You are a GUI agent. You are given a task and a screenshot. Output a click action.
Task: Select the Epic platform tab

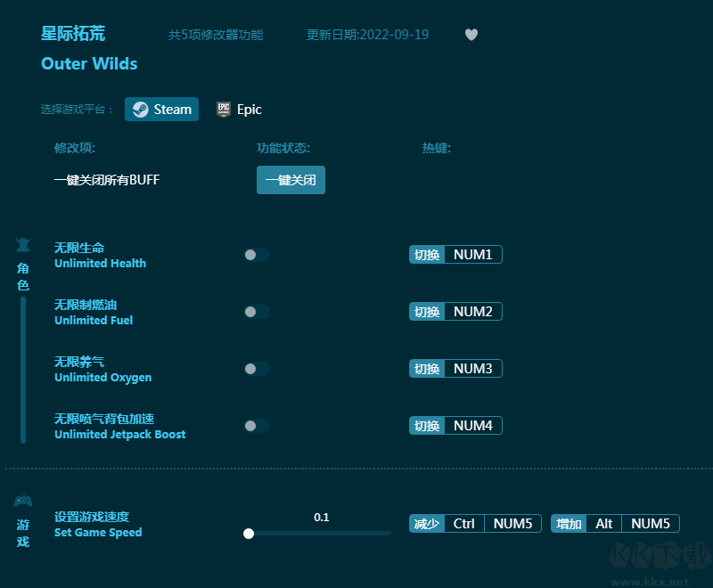point(239,110)
